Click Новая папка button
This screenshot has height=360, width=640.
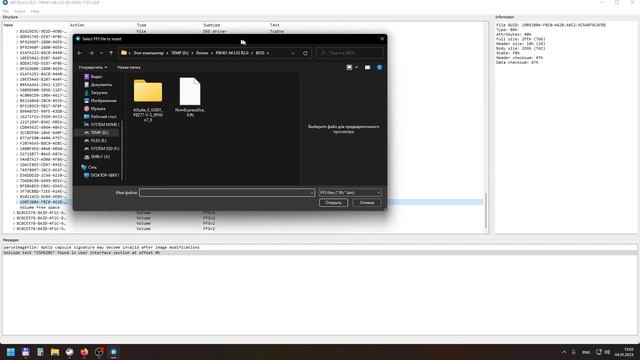pyautogui.click(x=129, y=67)
